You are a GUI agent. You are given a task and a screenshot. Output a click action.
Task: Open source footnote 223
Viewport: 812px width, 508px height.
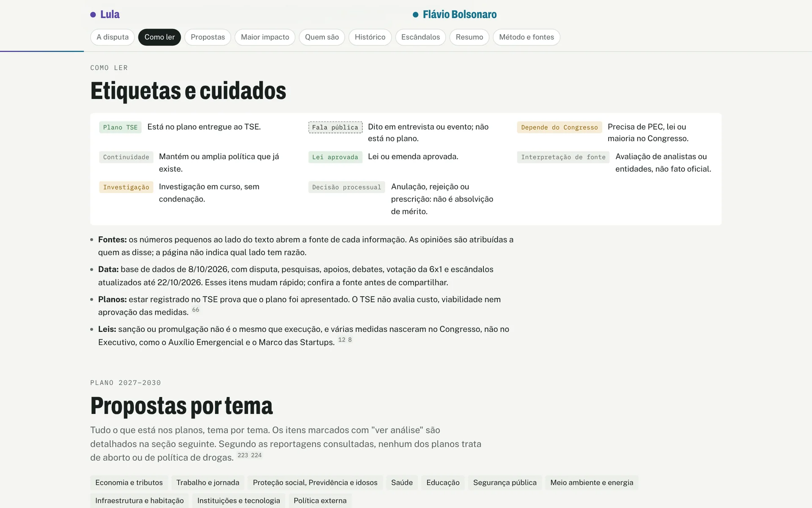pos(243,456)
